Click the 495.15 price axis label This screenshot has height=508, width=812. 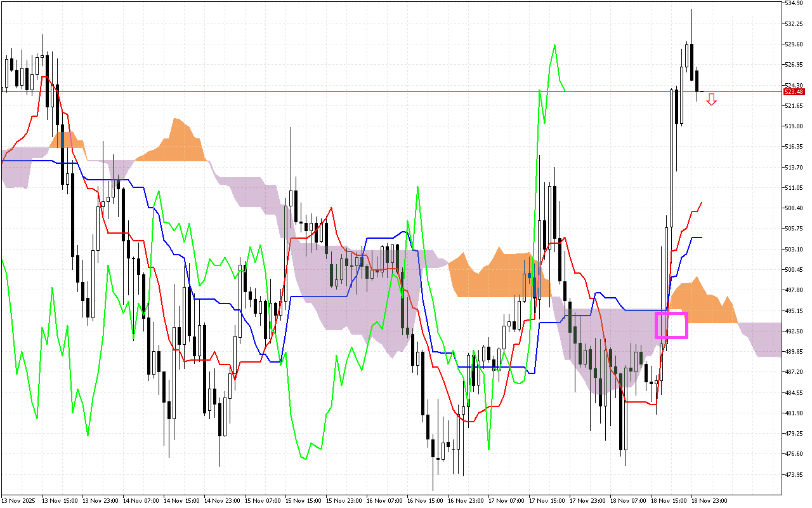794,311
